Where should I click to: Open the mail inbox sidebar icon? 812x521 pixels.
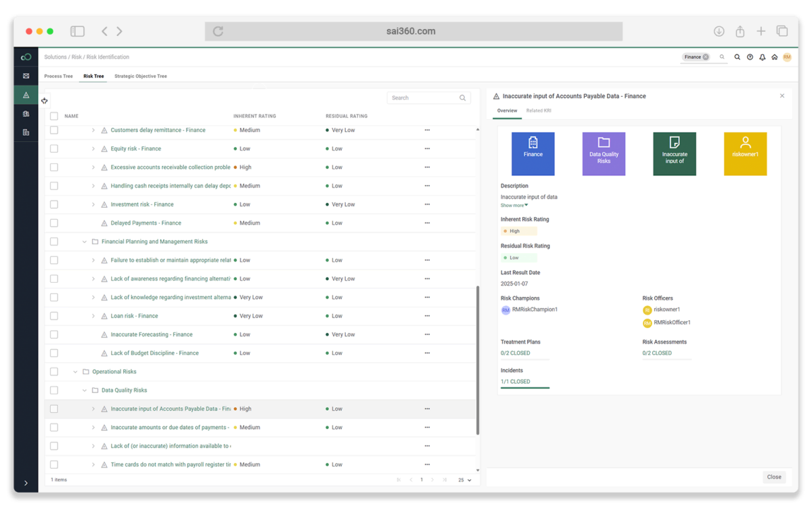[x=26, y=76]
